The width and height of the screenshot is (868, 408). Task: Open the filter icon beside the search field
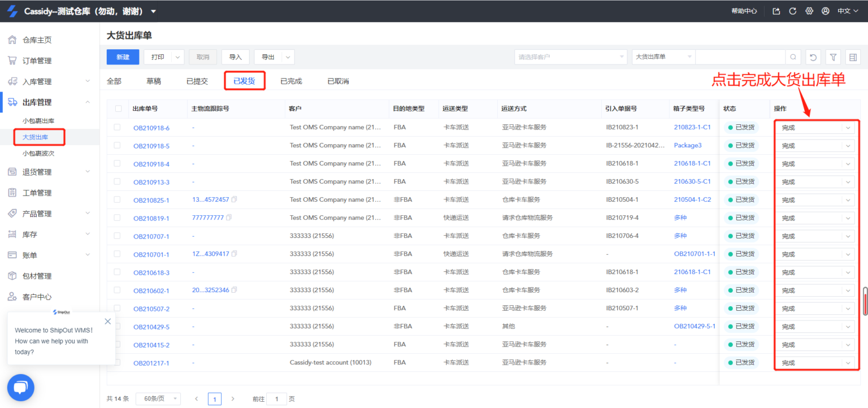click(x=833, y=57)
